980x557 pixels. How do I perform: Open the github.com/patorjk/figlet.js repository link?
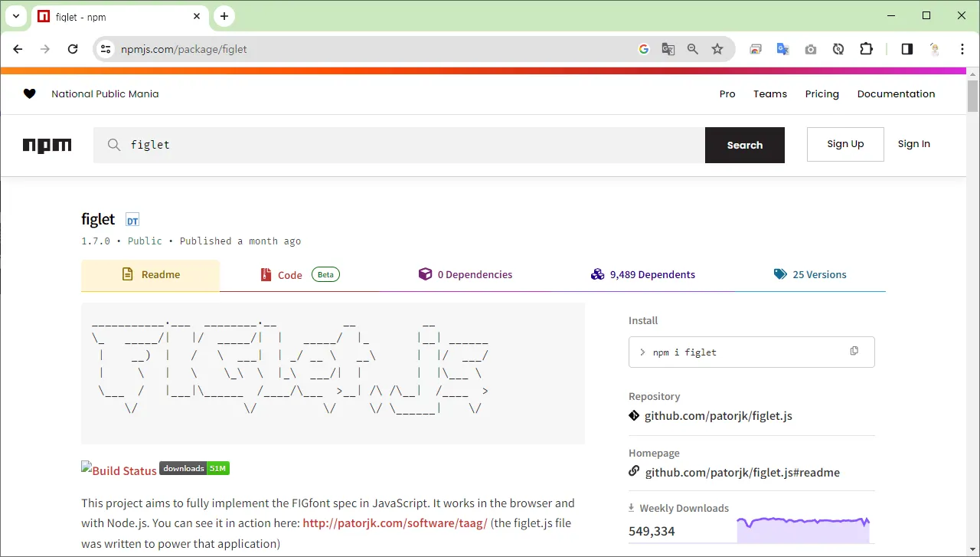(718, 416)
